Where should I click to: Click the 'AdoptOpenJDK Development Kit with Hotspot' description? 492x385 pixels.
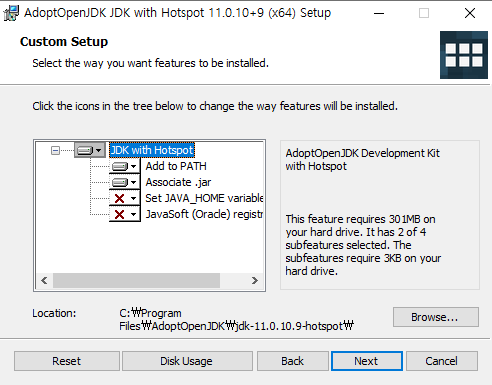[x=363, y=160]
